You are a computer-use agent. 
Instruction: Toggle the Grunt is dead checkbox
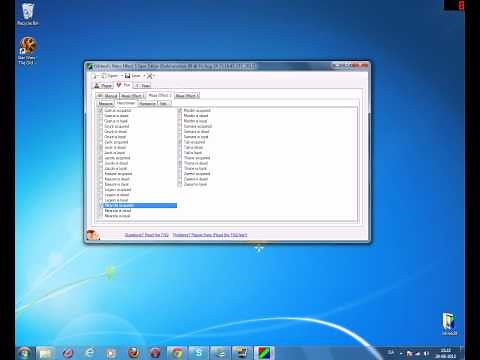tap(100, 132)
